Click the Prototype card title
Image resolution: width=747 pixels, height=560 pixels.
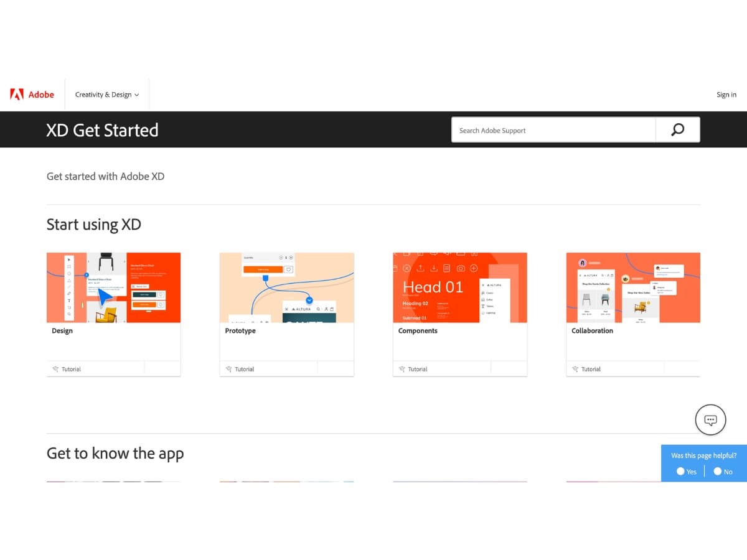pos(240,331)
